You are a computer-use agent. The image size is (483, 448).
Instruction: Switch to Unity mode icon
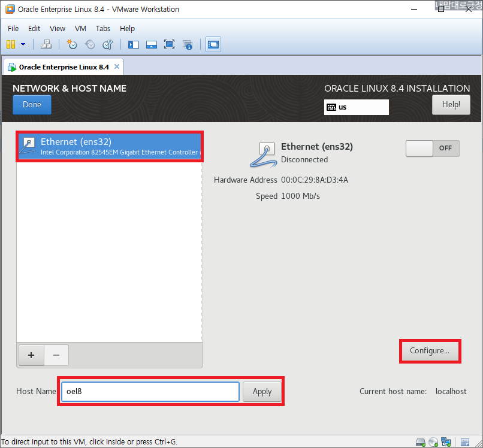pyautogui.click(x=188, y=44)
